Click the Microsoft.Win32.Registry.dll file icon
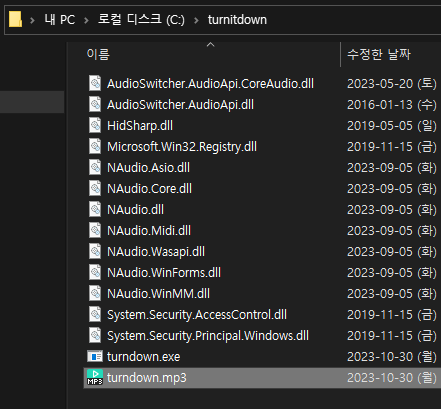The width and height of the screenshot is (441, 409). [95, 146]
